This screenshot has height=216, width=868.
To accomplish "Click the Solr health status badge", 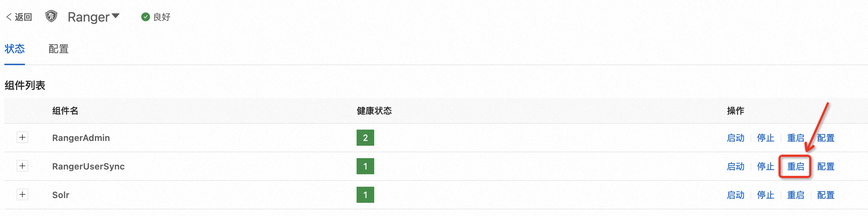I will point(365,195).
